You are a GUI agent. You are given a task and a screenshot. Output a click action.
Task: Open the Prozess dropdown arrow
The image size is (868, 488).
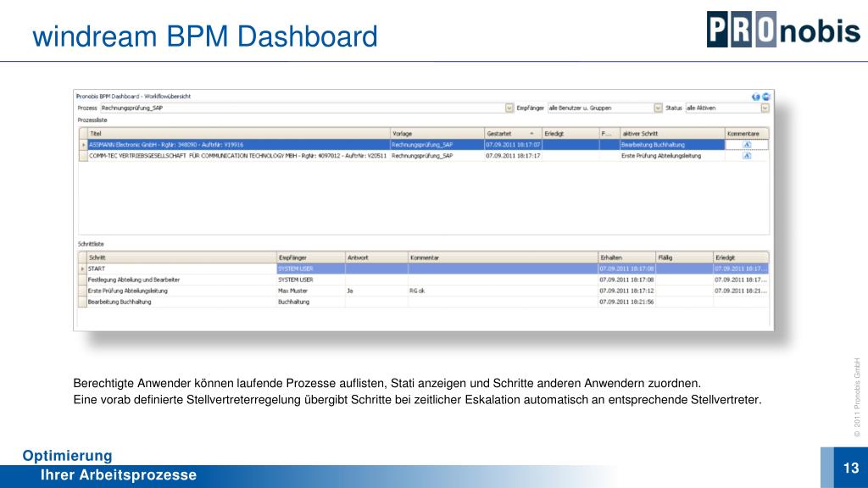[x=509, y=108]
